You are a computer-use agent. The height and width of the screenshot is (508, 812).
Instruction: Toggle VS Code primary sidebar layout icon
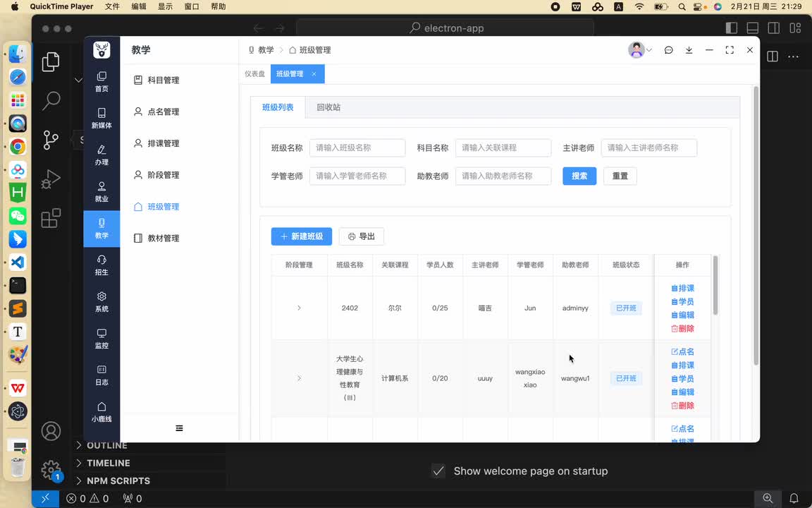[x=731, y=28]
